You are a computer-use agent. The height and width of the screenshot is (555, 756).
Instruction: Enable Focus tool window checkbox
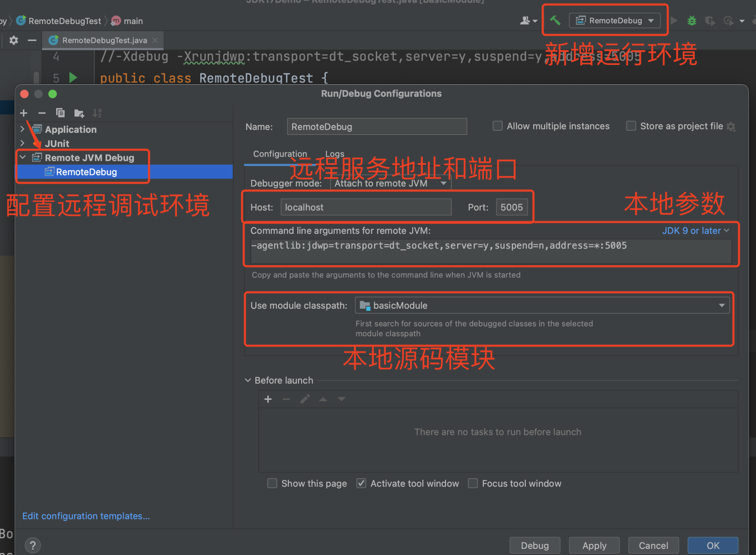473,483
